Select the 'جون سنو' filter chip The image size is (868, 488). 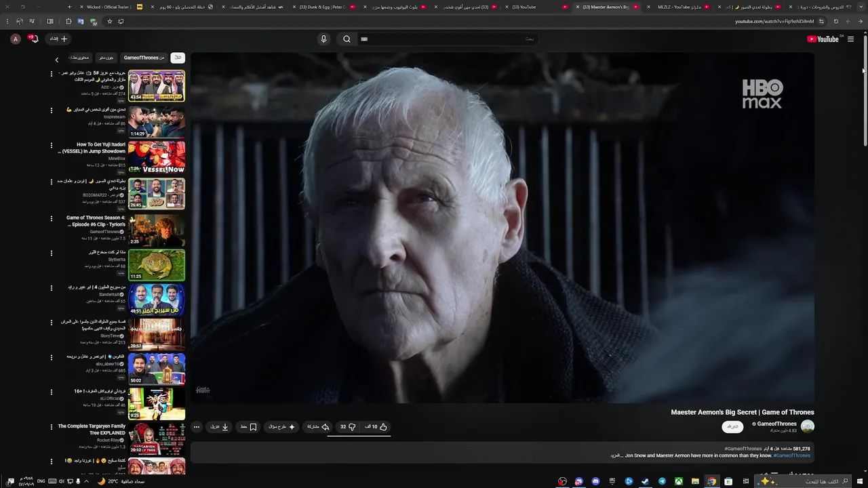coord(106,58)
